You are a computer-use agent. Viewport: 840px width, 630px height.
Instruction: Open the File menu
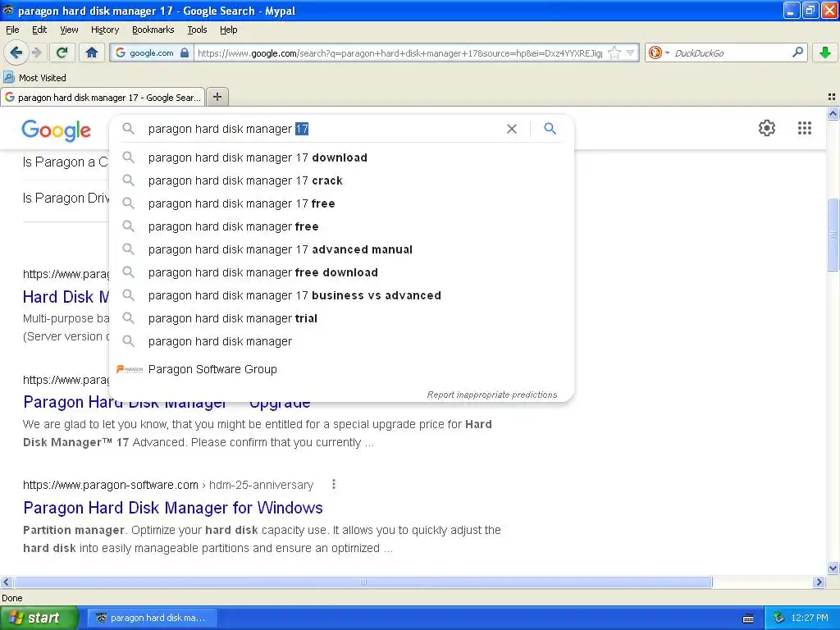[12, 30]
